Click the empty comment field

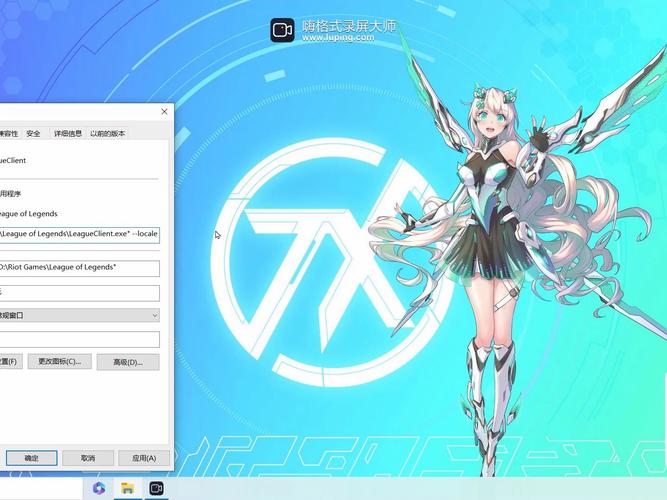point(80,340)
